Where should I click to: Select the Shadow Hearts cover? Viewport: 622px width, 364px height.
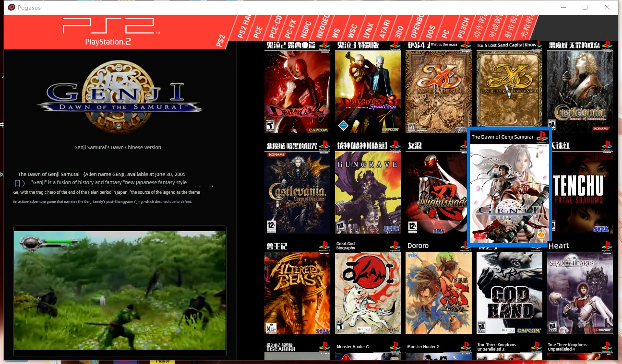(x=580, y=293)
